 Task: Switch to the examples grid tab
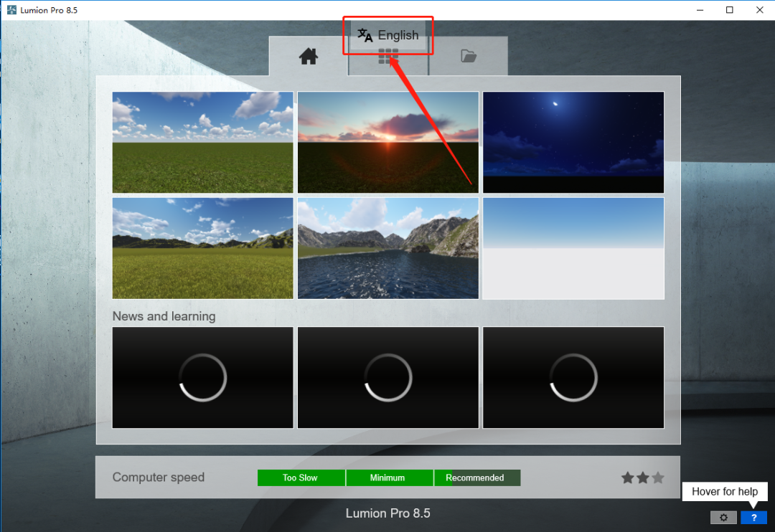(x=388, y=57)
